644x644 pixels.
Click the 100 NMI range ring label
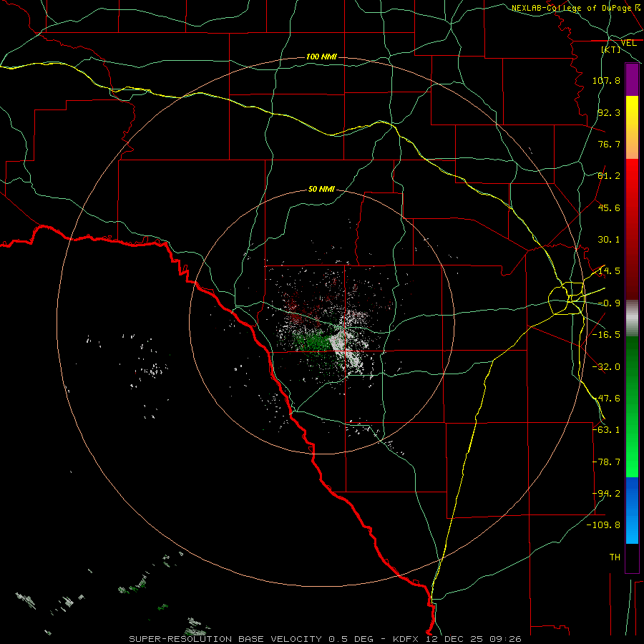coord(321,57)
